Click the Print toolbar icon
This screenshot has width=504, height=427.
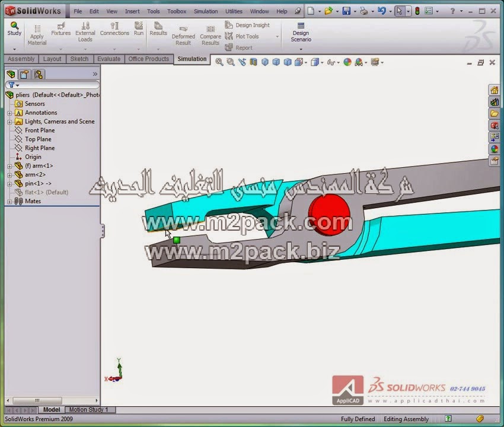(364, 11)
